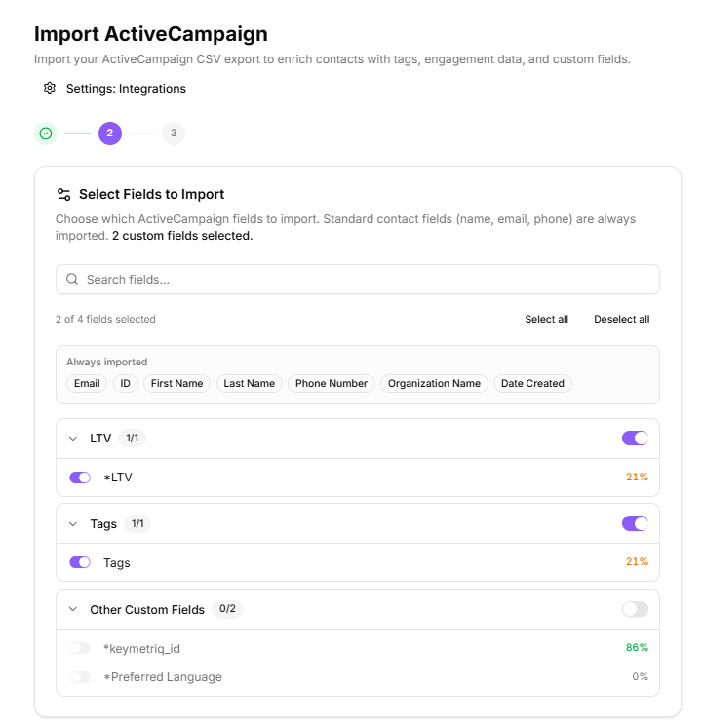
Task: Enable the *keymetriq_id field toggle
Action: point(80,648)
